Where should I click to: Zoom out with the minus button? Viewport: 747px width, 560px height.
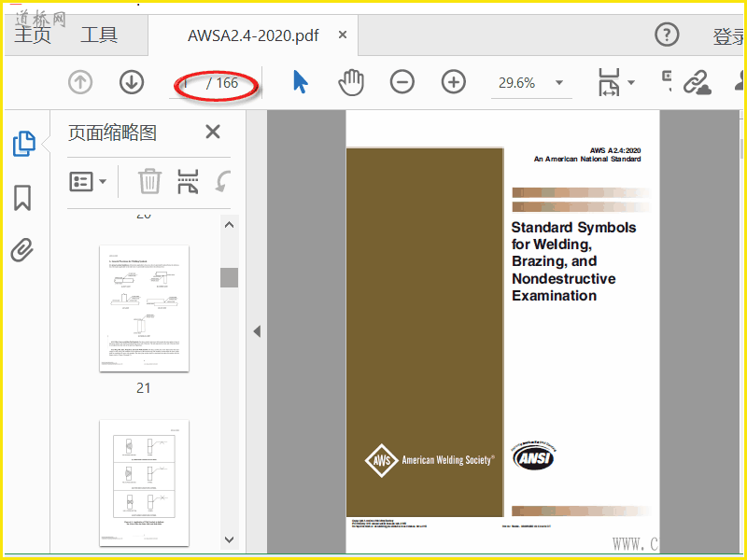(x=402, y=82)
